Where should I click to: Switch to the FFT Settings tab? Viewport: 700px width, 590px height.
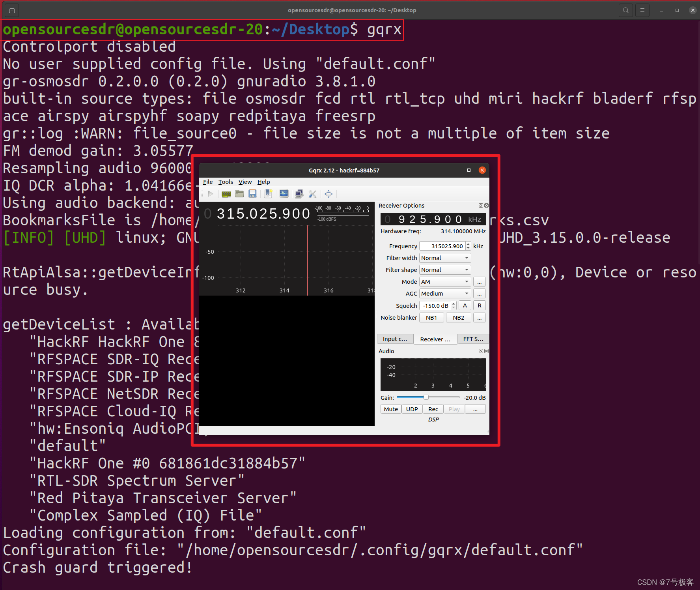tap(473, 339)
